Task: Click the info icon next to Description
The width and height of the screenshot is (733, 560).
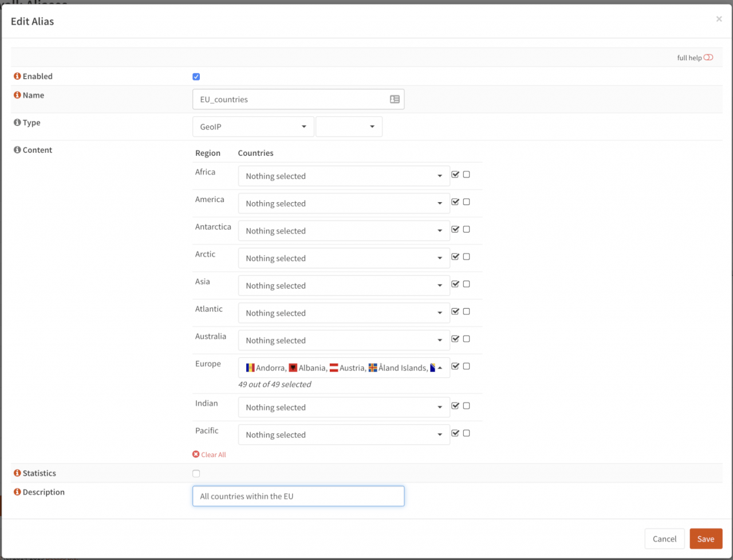Action: (17, 492)
